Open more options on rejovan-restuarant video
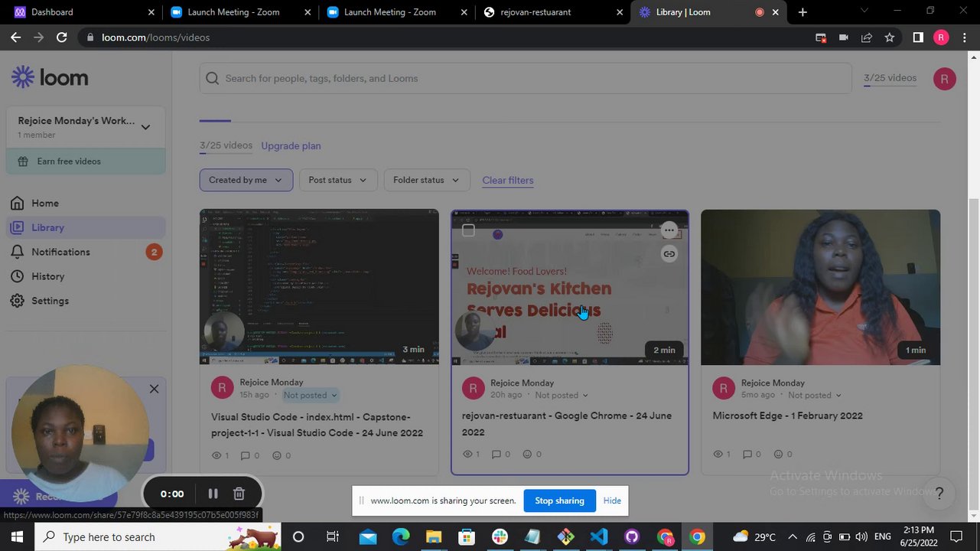Image resolution: width=980 pixels, height=551 pixels. tap(669, 230)
